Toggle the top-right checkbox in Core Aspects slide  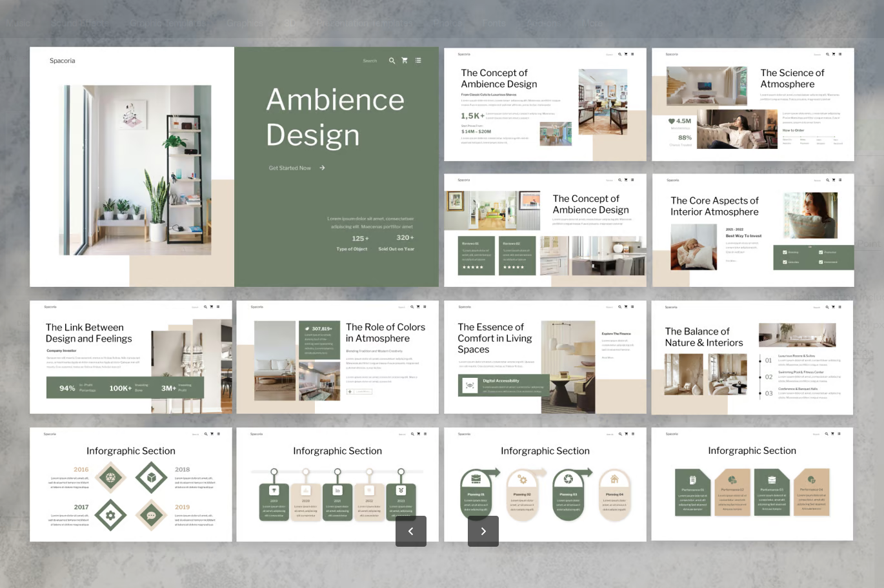point(821,252)
